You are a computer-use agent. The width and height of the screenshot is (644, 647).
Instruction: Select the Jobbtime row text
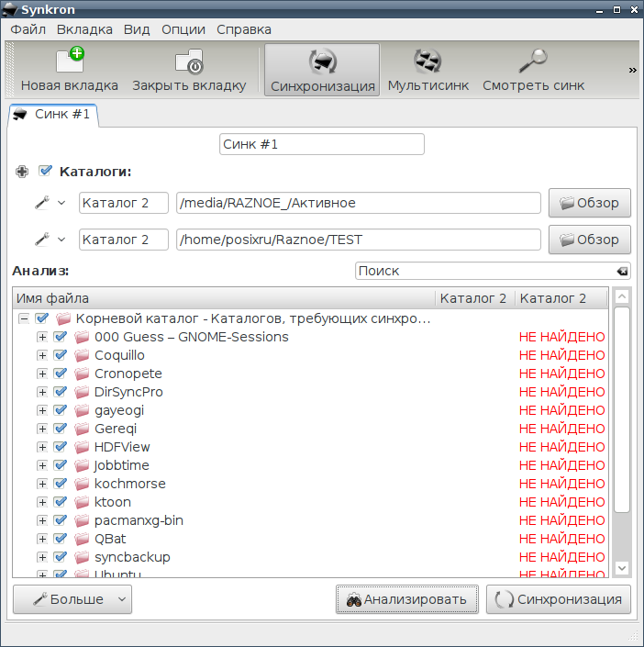(x=122, y=465)
